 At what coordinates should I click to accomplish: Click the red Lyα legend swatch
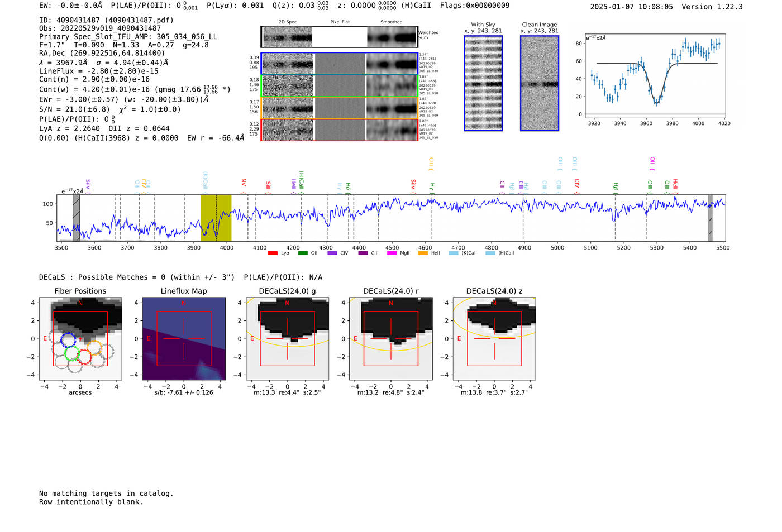click(273, 253)
